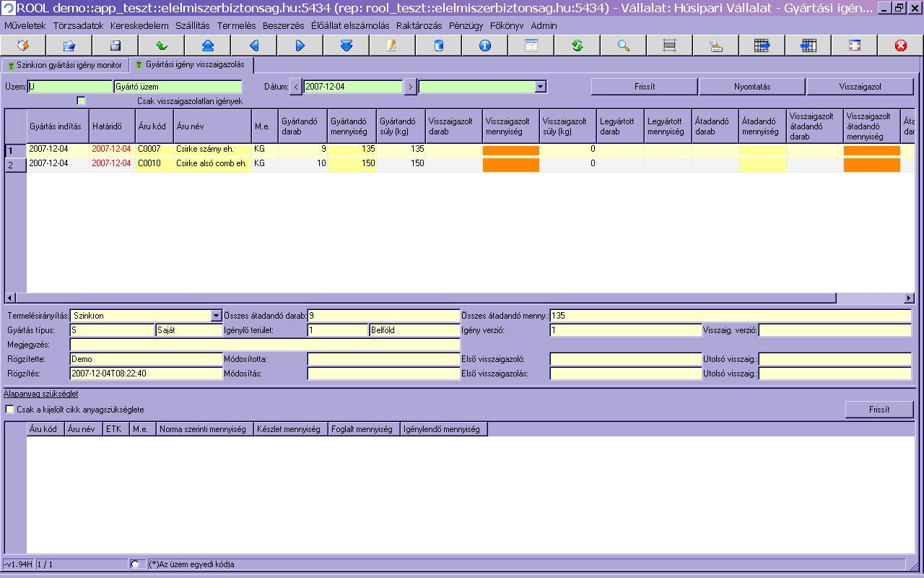Viewport: 924px width, 578px height.
Task: Go to previous record with left arrow
Action: pyautogui.click(x=254, y=46)
